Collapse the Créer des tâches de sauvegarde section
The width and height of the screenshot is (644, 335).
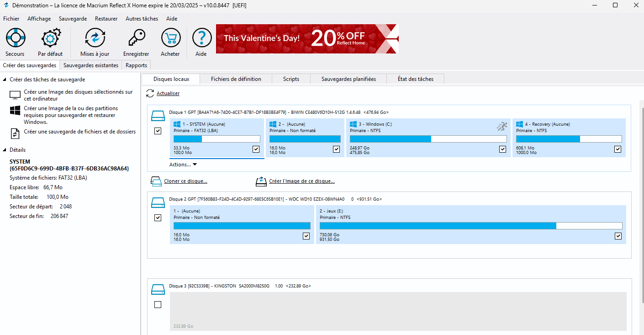pos(5,80)
